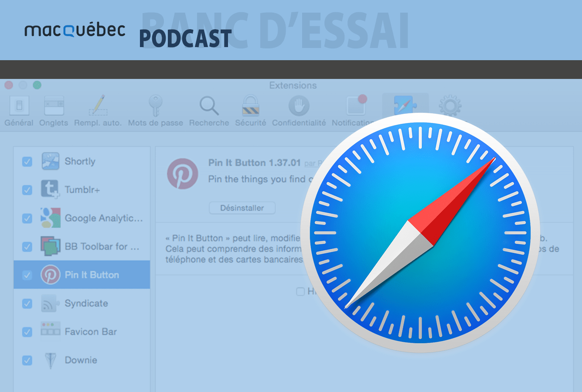Select the Extensions puzzle-piece toolbar icon
Image resolution: width=582 pixels, height=392 pixels.
[405, 105]
